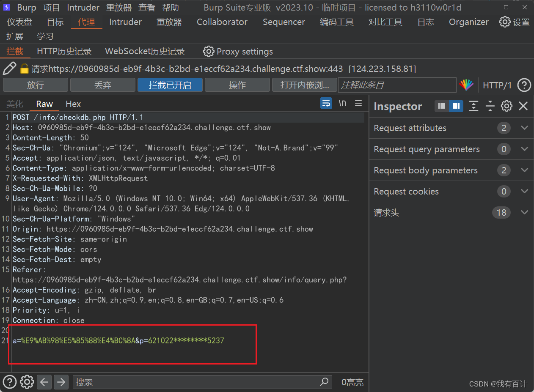Switch to the Collaborator tab
Image resolution: width=534 pixels, height=392 pixels.
222,22
